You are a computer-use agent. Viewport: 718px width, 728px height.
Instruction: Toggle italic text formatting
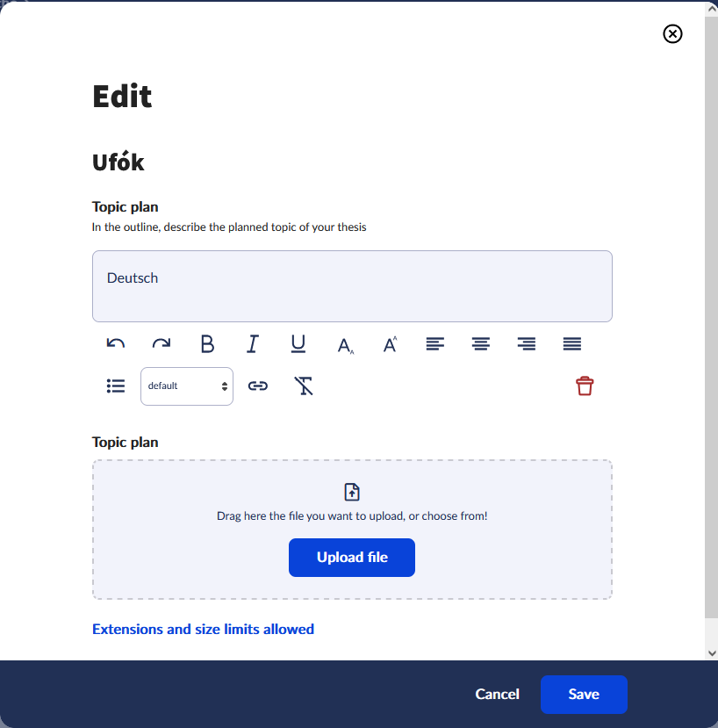[253, 344]
